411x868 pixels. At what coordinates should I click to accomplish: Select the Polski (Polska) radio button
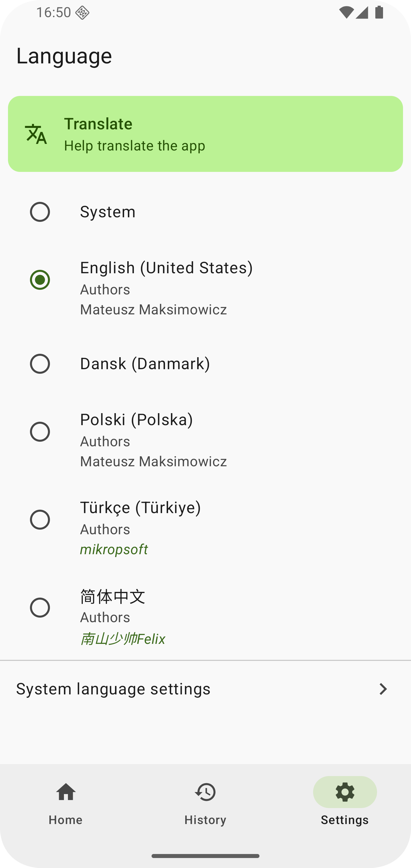click(x=40, y=432)
